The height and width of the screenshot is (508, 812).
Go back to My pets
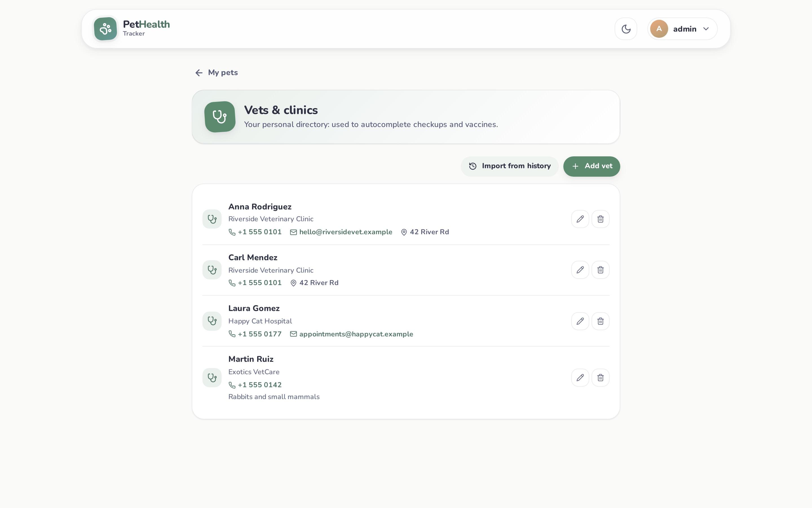[x=217, y=73]
